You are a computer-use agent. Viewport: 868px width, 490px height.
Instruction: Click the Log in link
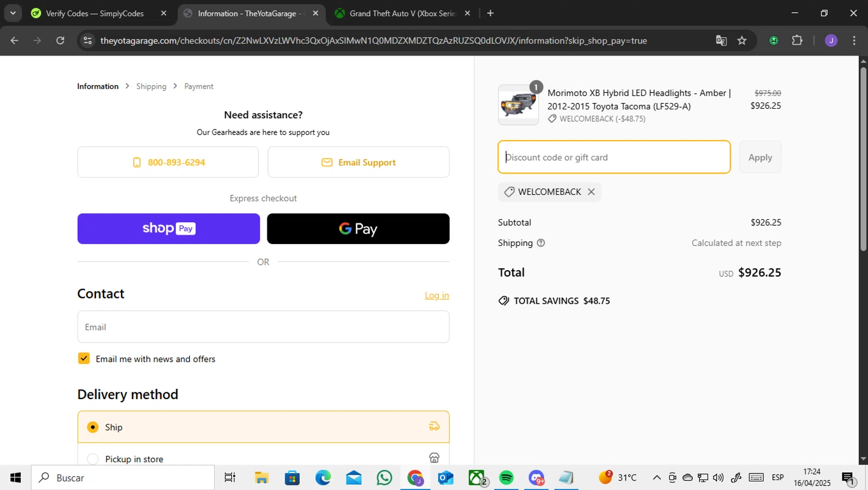click(x=436, y=295)
